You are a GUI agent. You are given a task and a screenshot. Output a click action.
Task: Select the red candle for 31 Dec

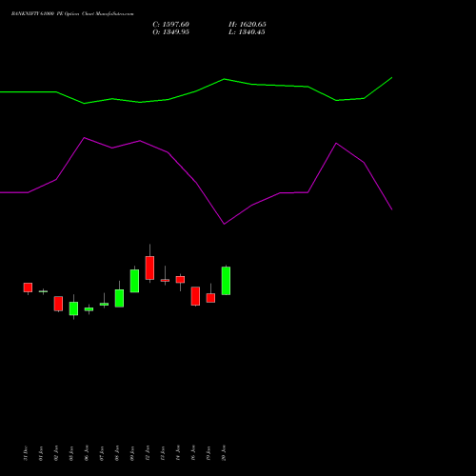tap(28, 288)
